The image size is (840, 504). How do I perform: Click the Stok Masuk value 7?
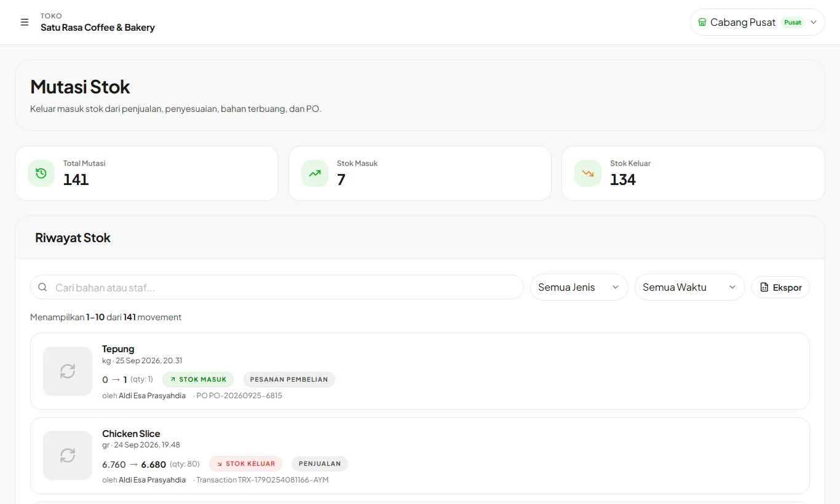click(341, 179)
